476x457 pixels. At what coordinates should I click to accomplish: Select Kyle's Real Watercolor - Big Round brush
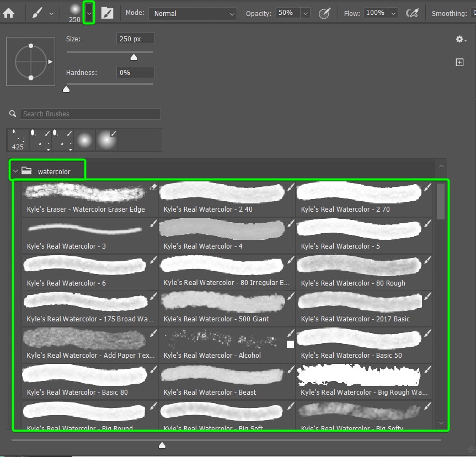(90, 415)
